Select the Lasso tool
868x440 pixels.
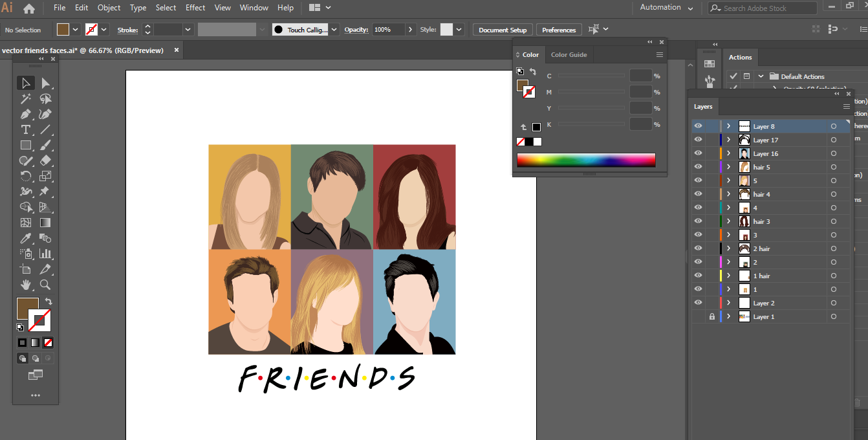(x=45, y=98)
